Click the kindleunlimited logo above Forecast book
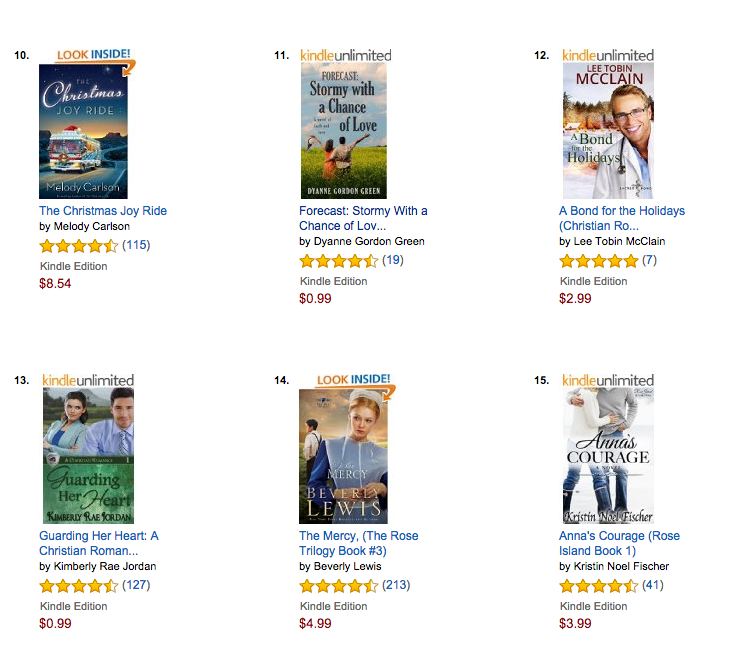 tap(346, 55)
